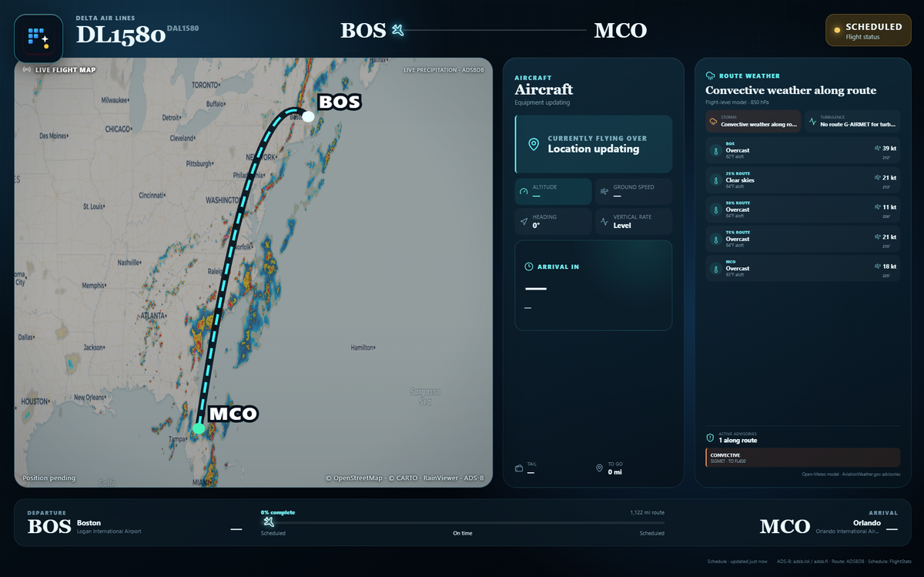This screenshot has height=577, width=924.
Task: Click the Live Flight Map broadcast icon
Action: [x=27, y=69]
